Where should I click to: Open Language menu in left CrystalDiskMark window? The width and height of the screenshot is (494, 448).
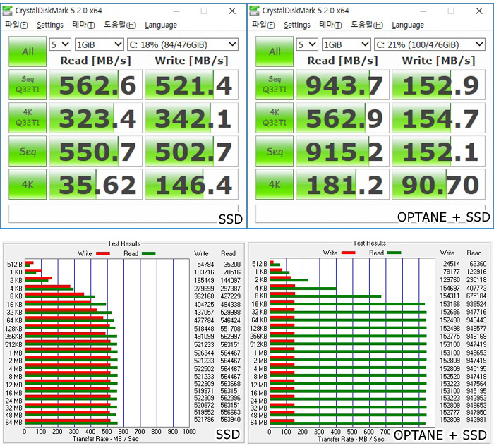(x=161, y=25)
